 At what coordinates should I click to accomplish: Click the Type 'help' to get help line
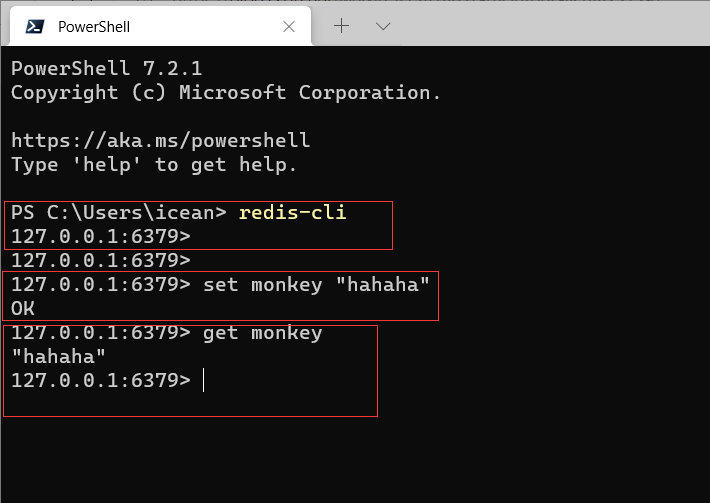pyautogui.click(x=154, y=165)
